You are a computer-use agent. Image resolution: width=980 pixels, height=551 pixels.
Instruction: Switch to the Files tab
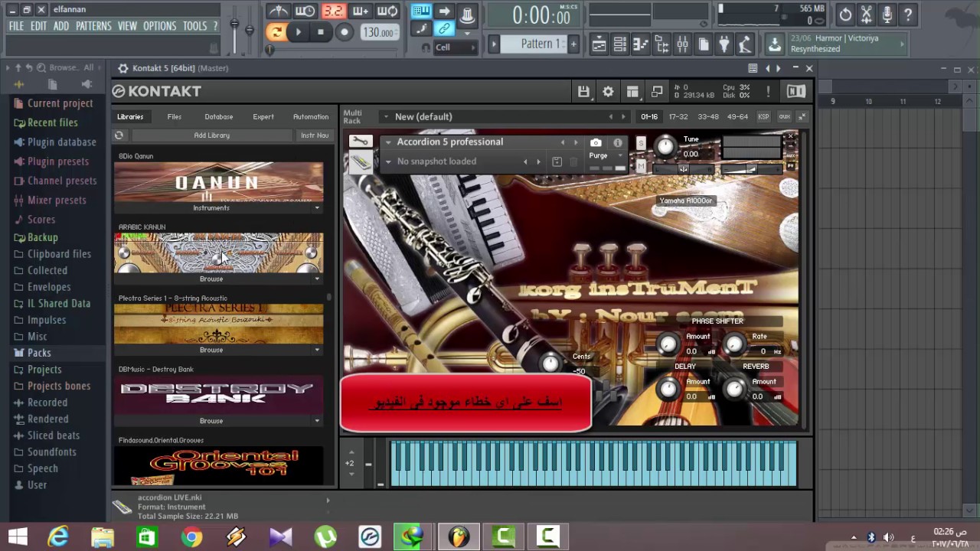tap(175, 117)
